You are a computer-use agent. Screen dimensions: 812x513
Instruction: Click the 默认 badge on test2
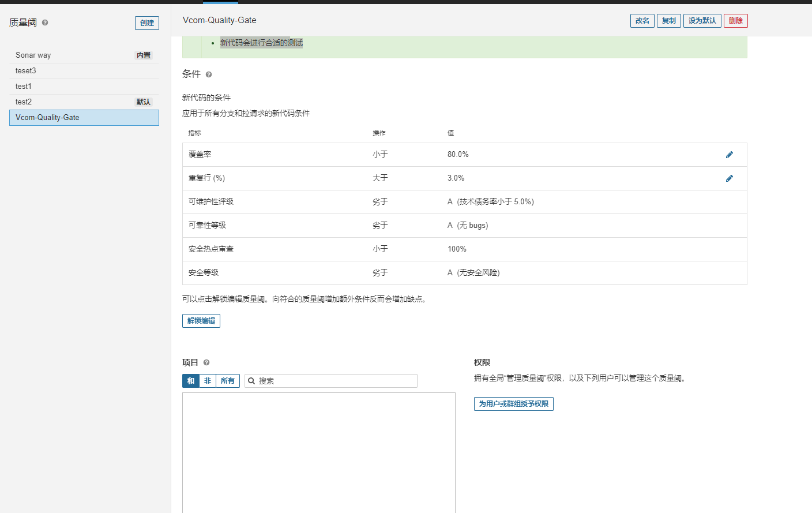144,102
